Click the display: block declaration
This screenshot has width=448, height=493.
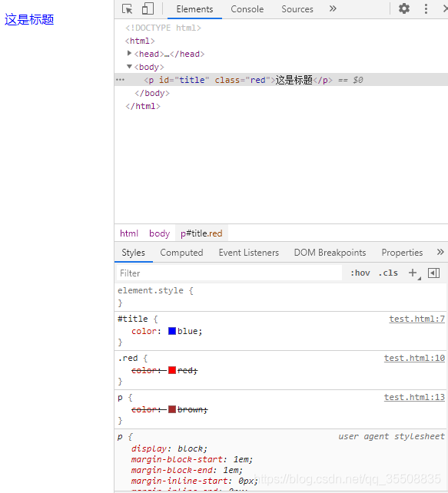coord(169,448)
